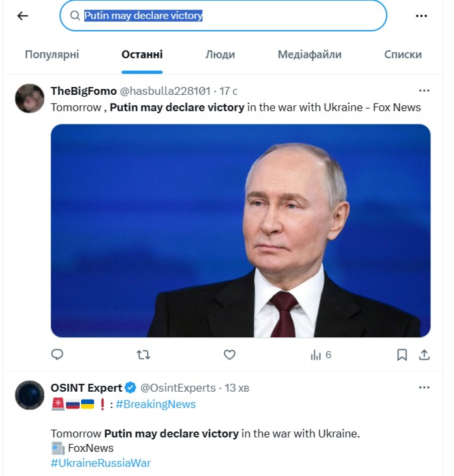Click the back arrow to leave search
The height and width of the screenshot is (476, 454).
[22, 15]
